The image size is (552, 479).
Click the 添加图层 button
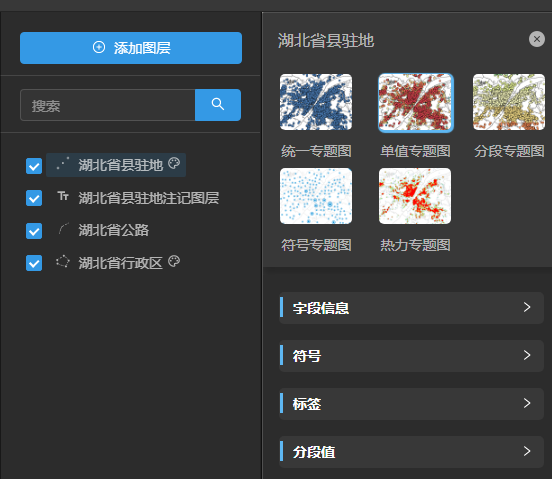(x=131, y=48)
